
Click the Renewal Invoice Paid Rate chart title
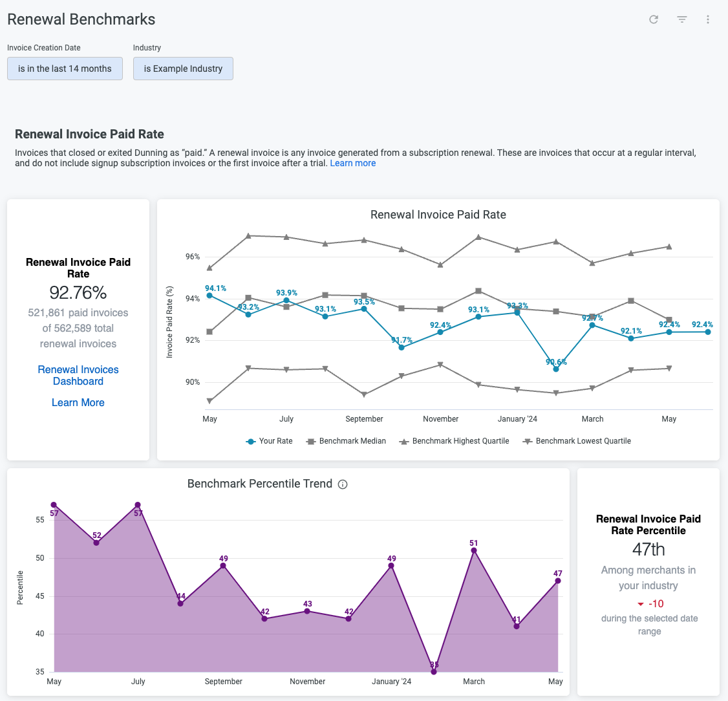(x=438, y=215)
